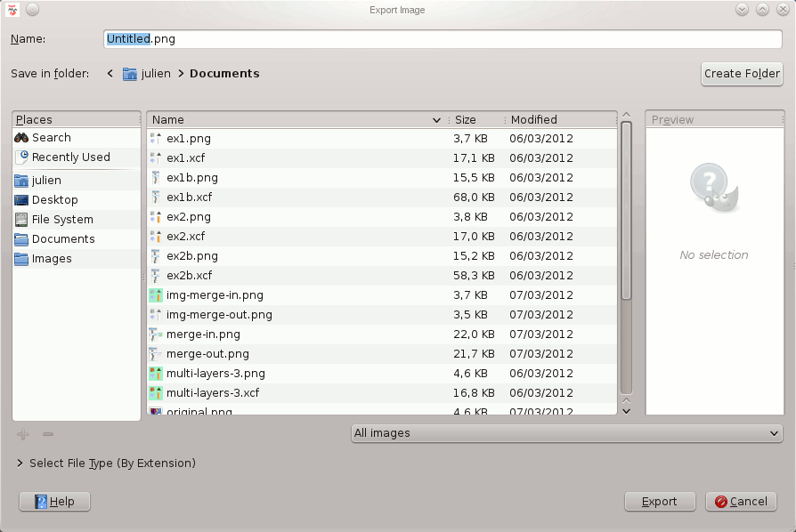The width and height of the screenshot is (796, 532).
Task: Click the GIMP Wilber logo in titlebar
Action: coord(11,9)
